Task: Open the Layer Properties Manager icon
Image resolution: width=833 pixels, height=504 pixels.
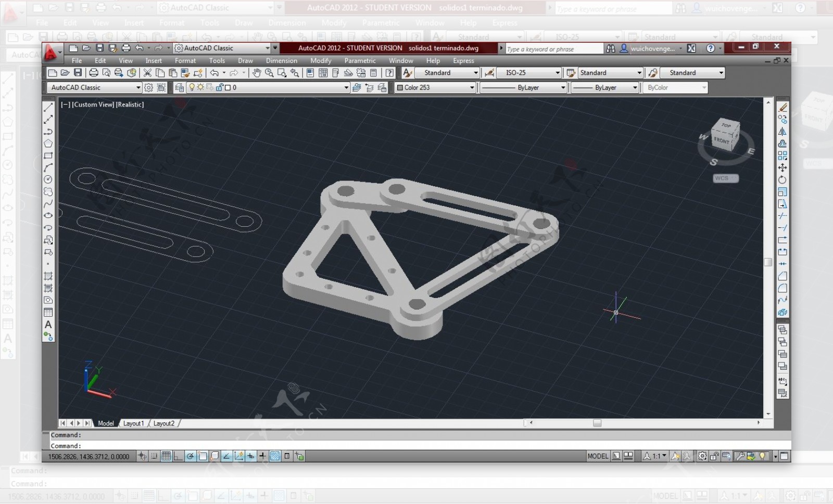Action: coord(179,87)
